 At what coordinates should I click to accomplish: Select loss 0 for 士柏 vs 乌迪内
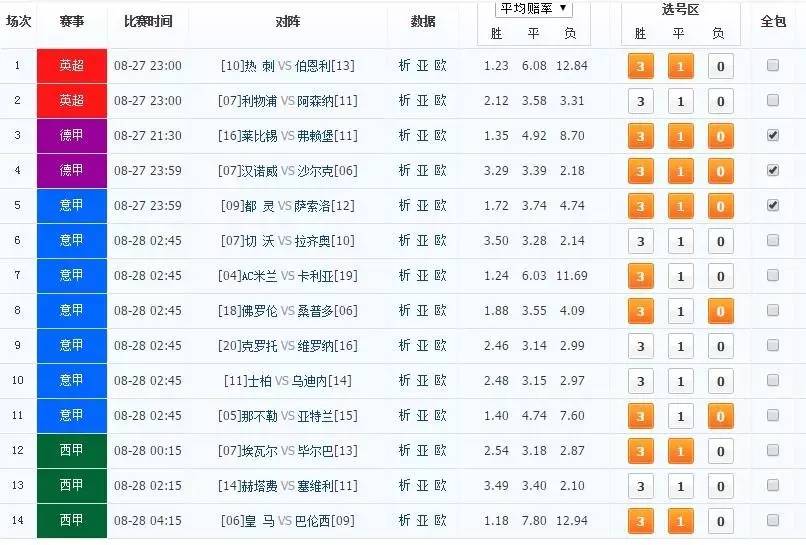click(721, 381)
